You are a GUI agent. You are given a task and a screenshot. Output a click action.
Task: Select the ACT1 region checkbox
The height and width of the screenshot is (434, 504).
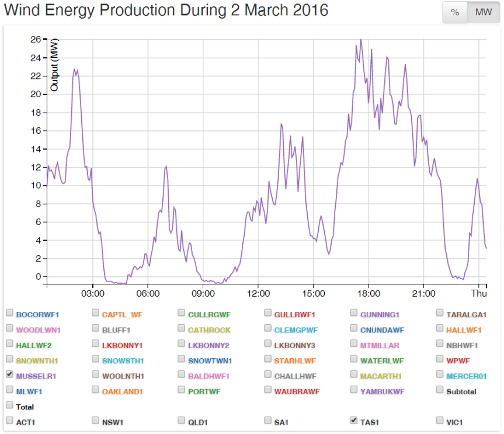pyautogui.click(x=9, y=420)
